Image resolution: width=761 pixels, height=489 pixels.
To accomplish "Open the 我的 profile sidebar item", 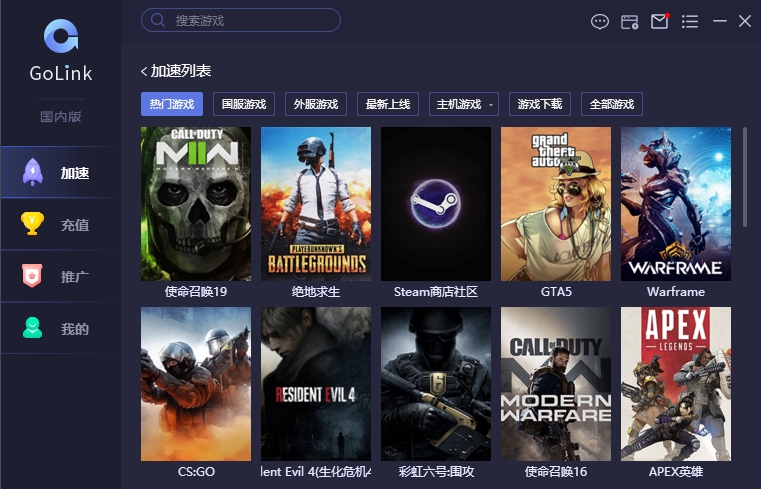I will click(x=58, y=328).
